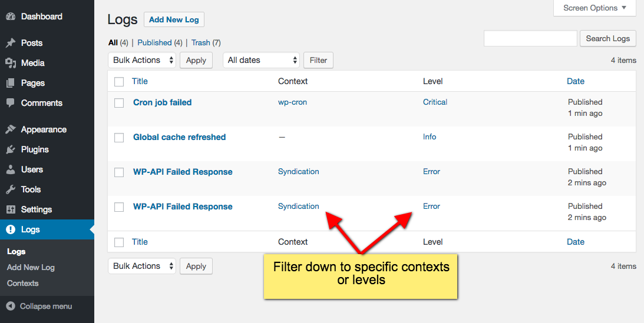The width and height of the screenshot is (644, 323).
Task: Click the Pages icon in sidebar
Action: tap(11, 83)
